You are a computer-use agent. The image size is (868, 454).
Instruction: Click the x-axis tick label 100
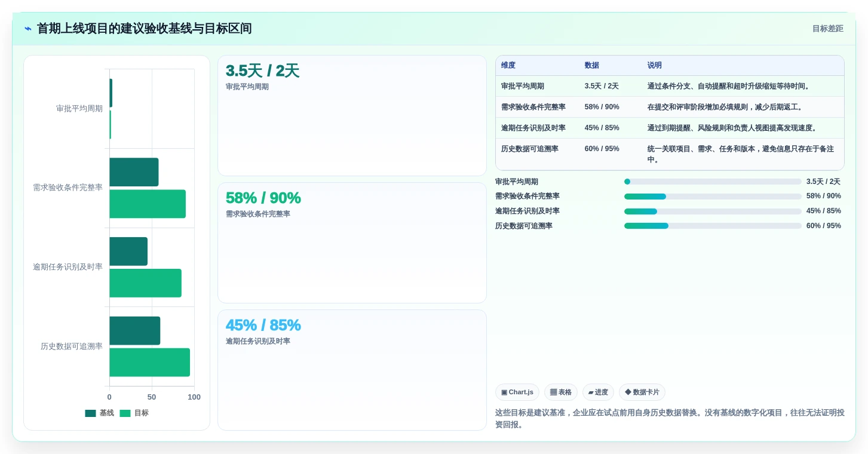pyautogui.click(x=194, y=397)
